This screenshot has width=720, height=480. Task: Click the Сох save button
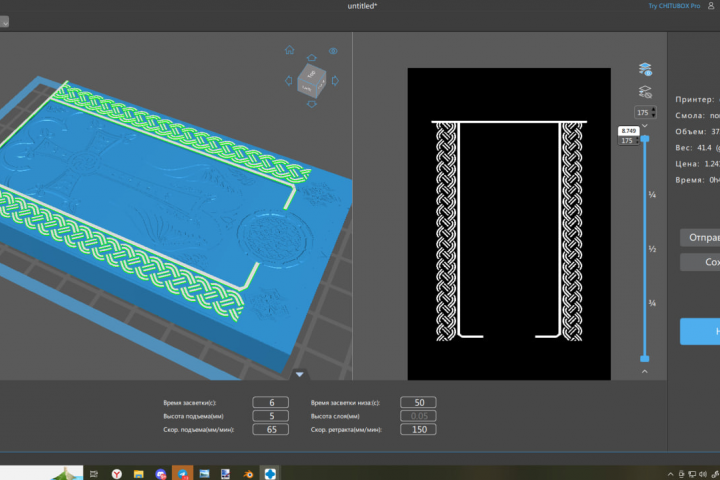[700, 262]
